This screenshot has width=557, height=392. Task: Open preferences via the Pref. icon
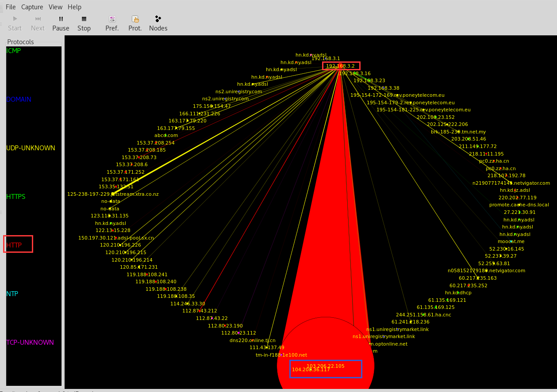tap(112, 19)
